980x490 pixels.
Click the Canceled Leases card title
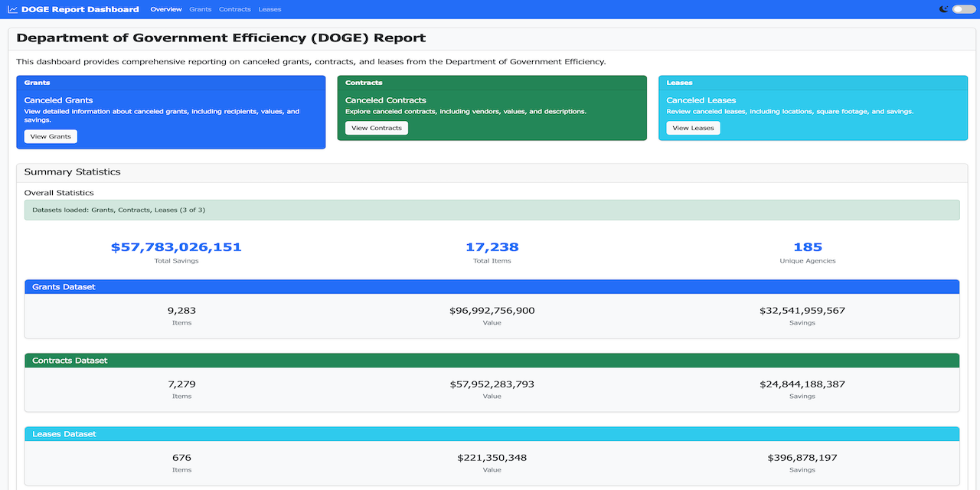click(x=701, y=100)
